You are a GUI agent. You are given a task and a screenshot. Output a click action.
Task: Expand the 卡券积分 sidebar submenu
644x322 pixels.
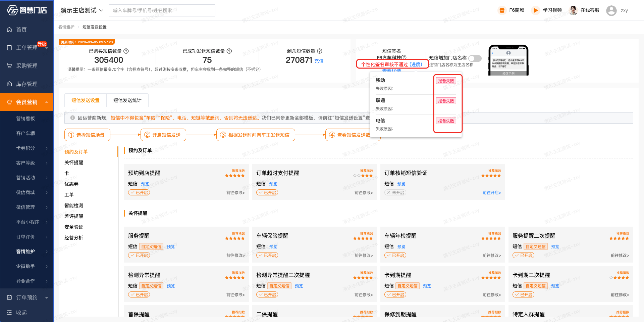point(47,148)
